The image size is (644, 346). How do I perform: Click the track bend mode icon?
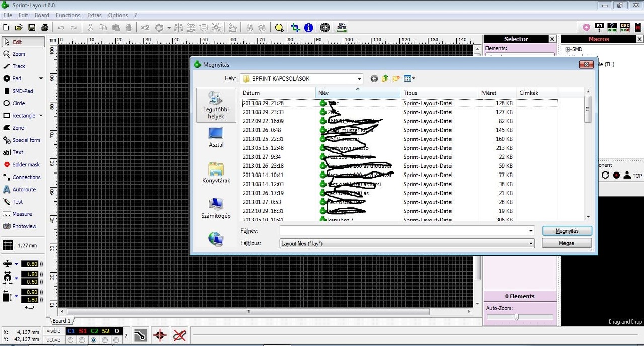point(140,335)
